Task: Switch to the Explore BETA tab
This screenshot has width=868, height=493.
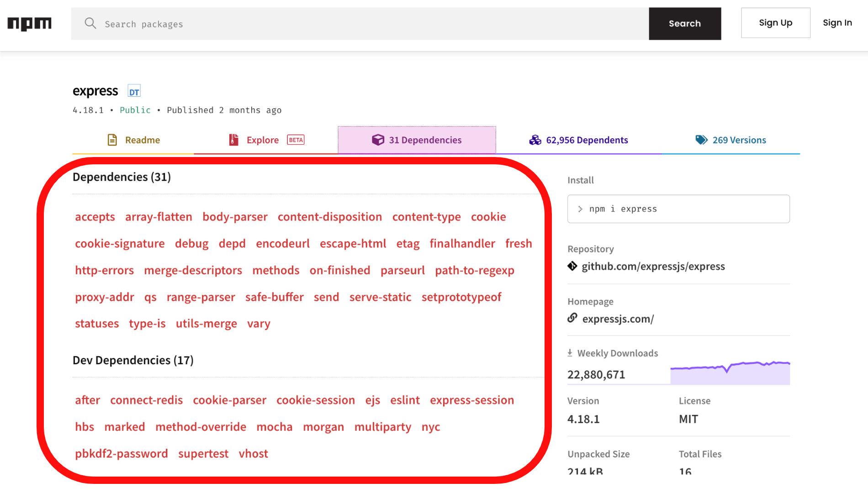Action: pyautogui.click(x=266, y=140)
